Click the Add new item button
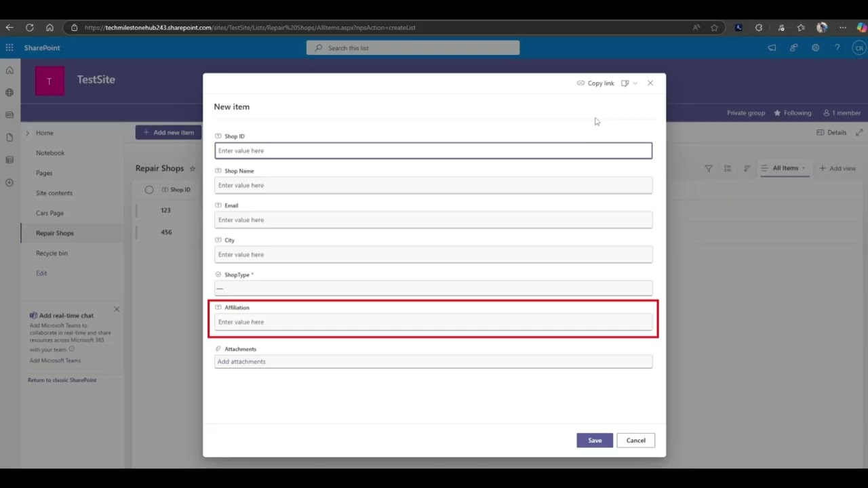868x488 pixels. tap(168, 133)
